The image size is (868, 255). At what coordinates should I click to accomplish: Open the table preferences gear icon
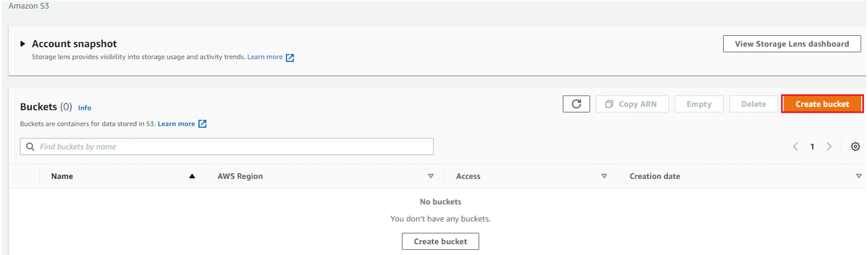[x=855, y=147]
